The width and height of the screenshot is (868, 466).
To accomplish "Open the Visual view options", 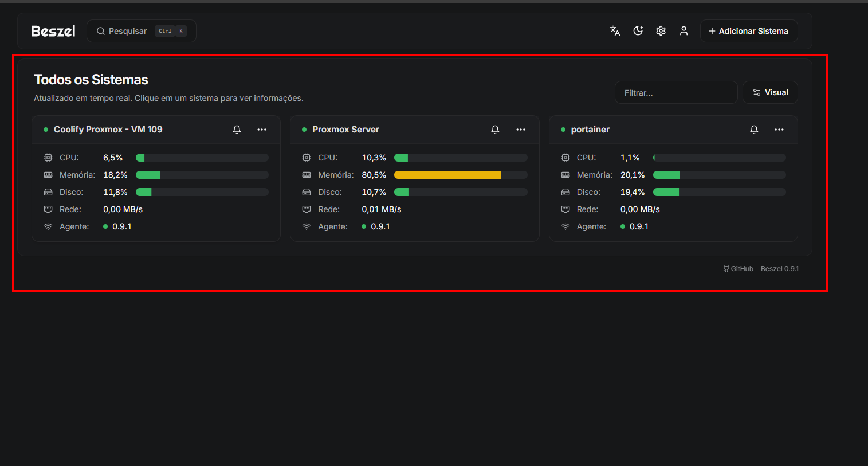I will (x=770, y=92).
